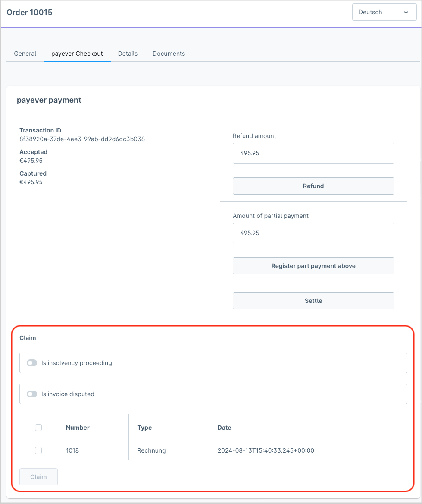Click the Order 10015 title
The image size is (422, 504).
[x=30, y=12]
